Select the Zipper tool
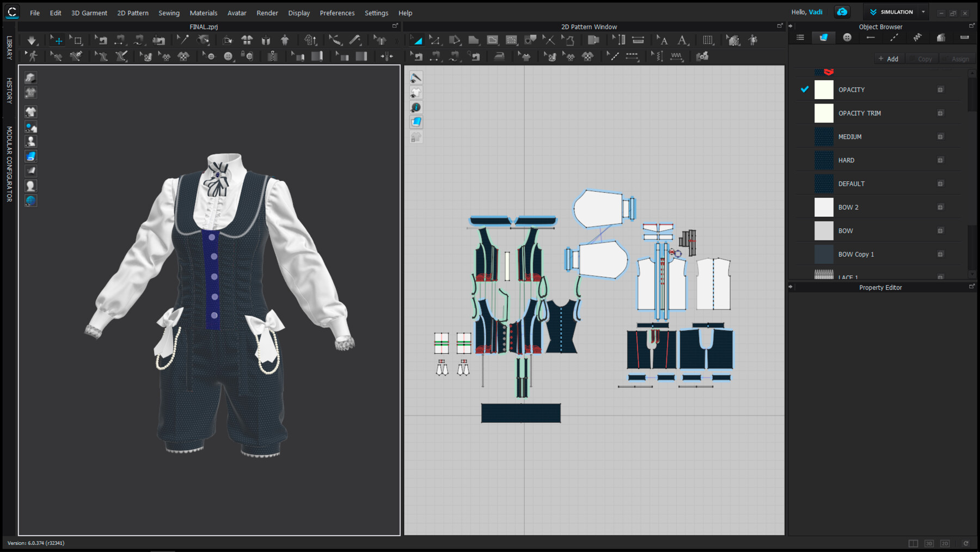The width and height of the screenshot is (980, 552). pyautogui.click(x=272, y=56)
